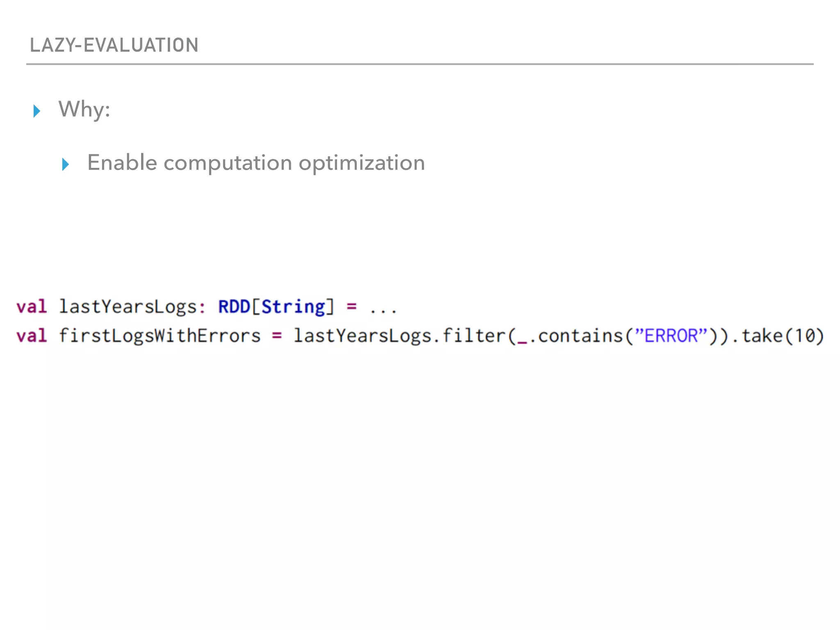The height and width of the screenshot is (630, 840).
Task: Click '.contains(' in the code
Action: pyautogui.click(x=582, y=336)
